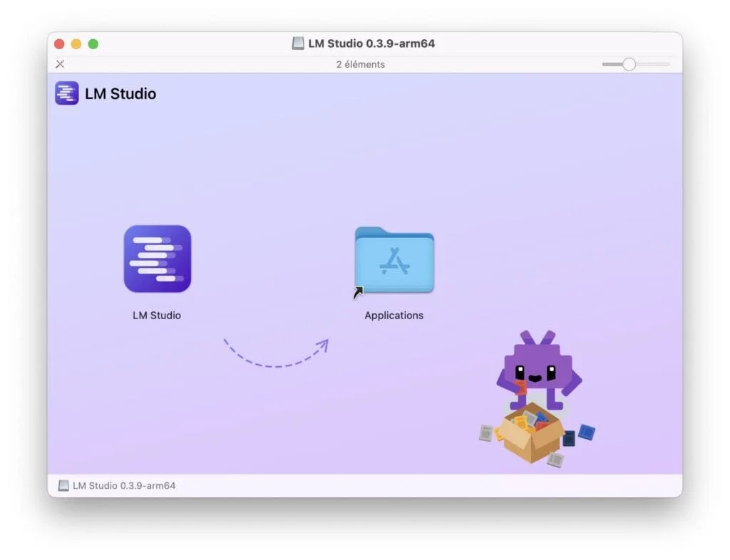Adjust the icon size slider
This screenshot has height=560, width=730.
tap(630, 63)
